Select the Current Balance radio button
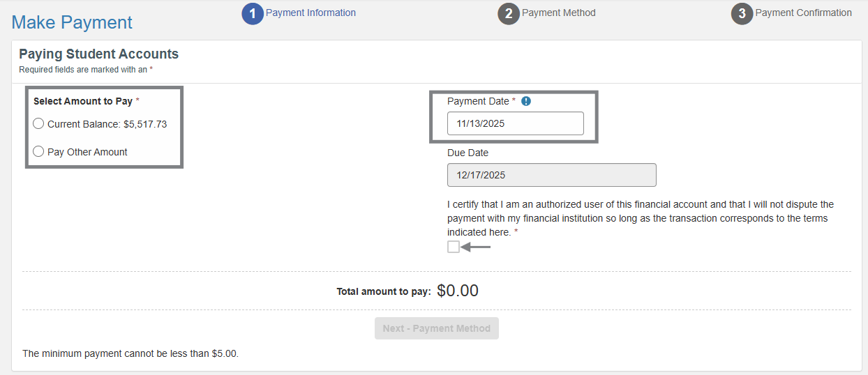The width and height of the screenshot is (868, 375). coord(38,124)
